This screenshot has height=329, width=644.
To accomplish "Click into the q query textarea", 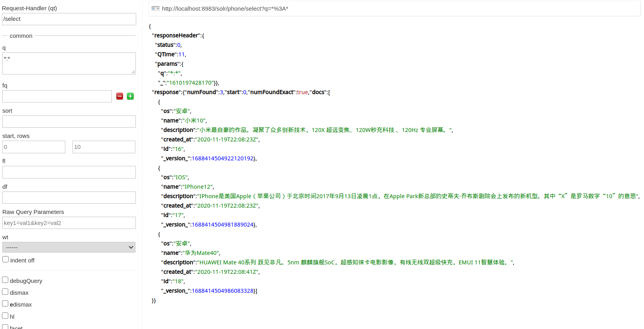I will (69, 63).
